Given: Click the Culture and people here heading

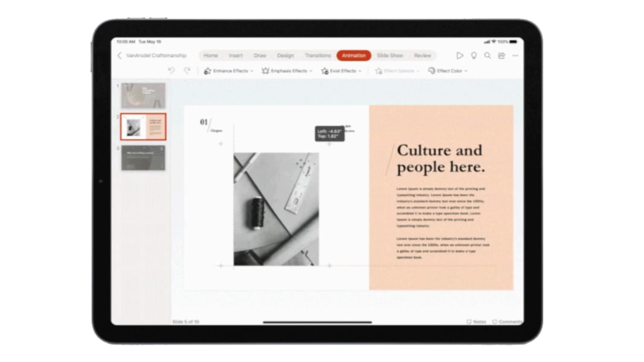Looking at the screenshot, I should (x=440, y=159).
